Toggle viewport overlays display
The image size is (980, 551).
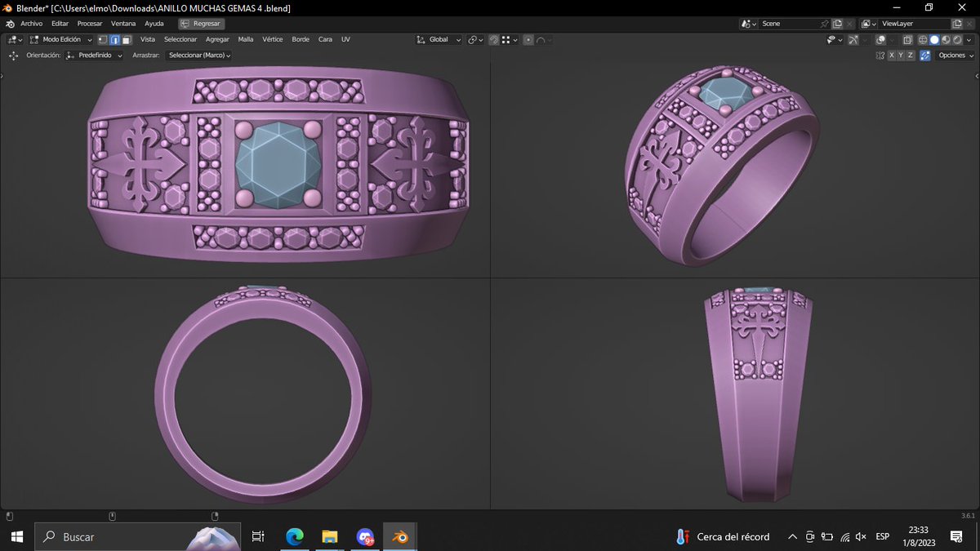tap(882, 40)
